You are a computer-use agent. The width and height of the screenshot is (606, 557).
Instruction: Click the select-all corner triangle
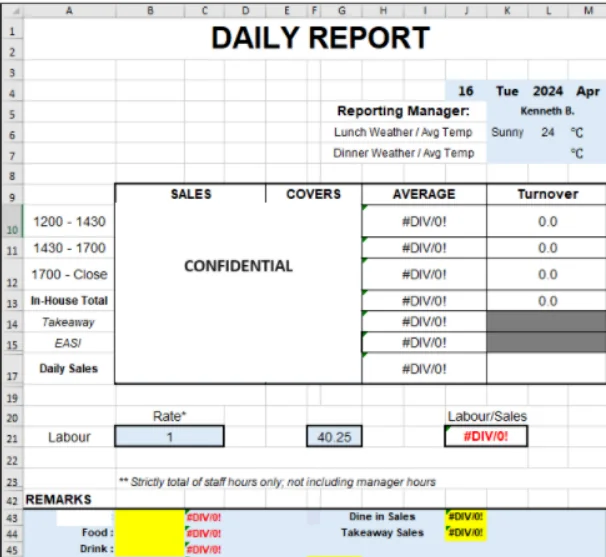[x=16, y=11]
